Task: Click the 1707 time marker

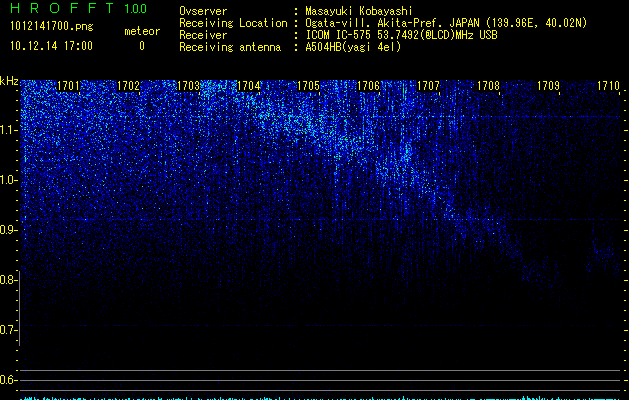Action: click(428, 86)
